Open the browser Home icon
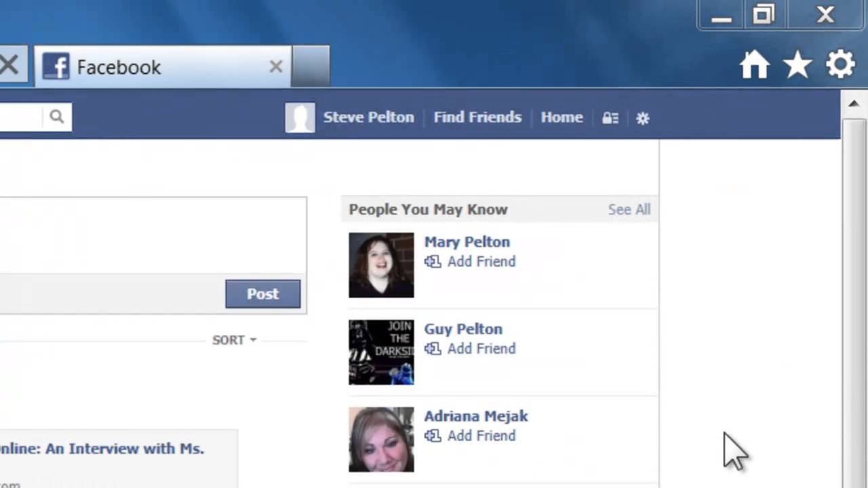Screen dimensions: 868x488 click(755, 66)
